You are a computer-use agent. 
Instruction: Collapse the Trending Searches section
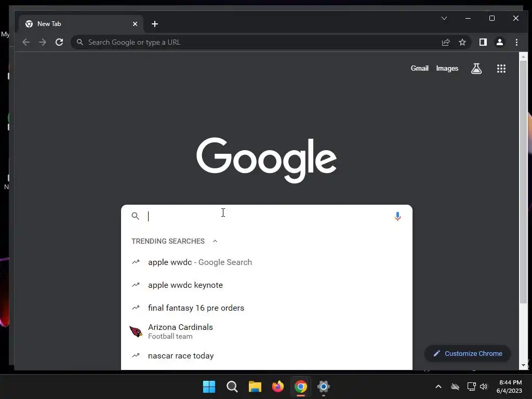point(215,241)
